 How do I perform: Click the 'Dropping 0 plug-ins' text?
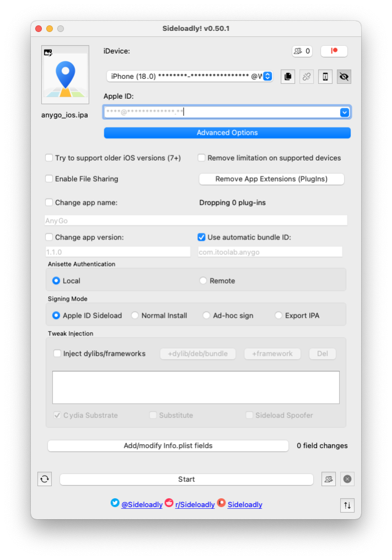233,202
